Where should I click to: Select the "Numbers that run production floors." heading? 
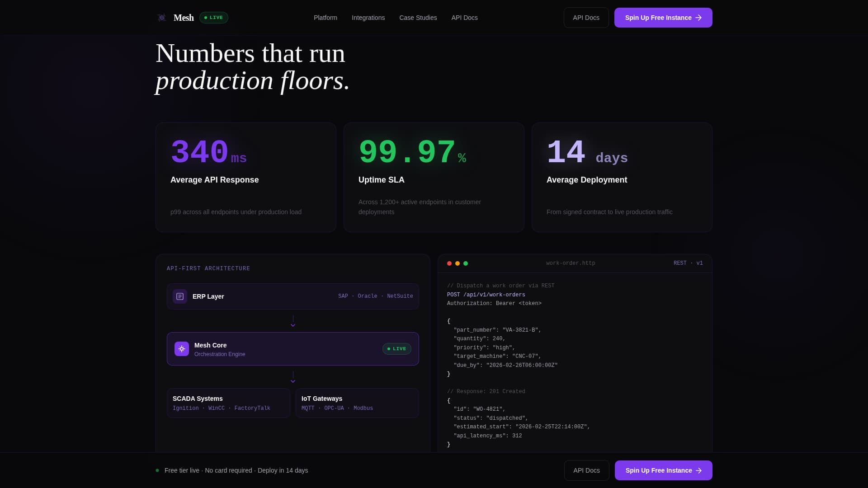[x=253, y=67]
